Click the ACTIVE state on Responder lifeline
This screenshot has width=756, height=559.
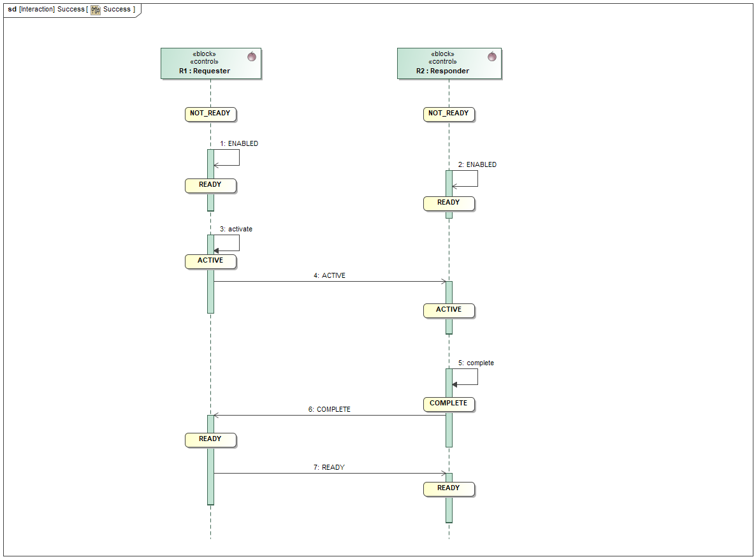tap(449, 310)
